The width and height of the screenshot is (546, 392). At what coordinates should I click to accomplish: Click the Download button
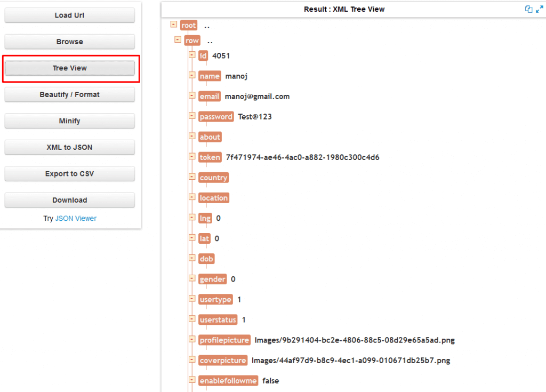[70, 201]
